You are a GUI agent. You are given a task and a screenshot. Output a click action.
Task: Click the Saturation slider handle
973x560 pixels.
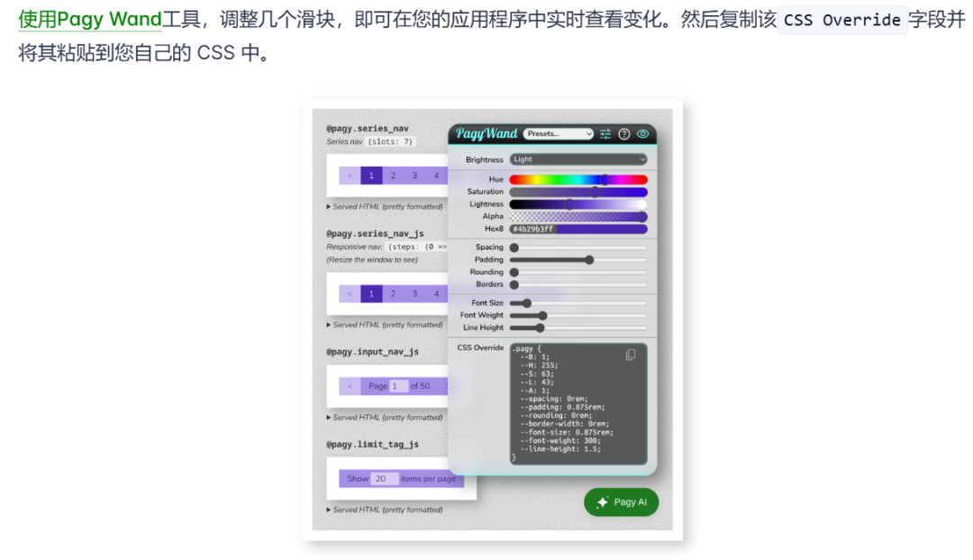pyautogui.click(x=595, y=193)
